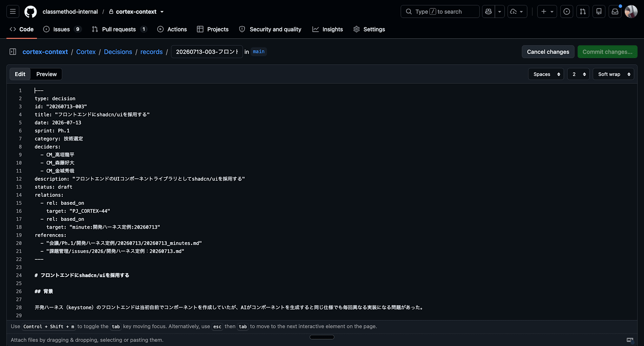Click the classmethod-internal organization link
Screen dimensions: 644x346
click(70, 12)
